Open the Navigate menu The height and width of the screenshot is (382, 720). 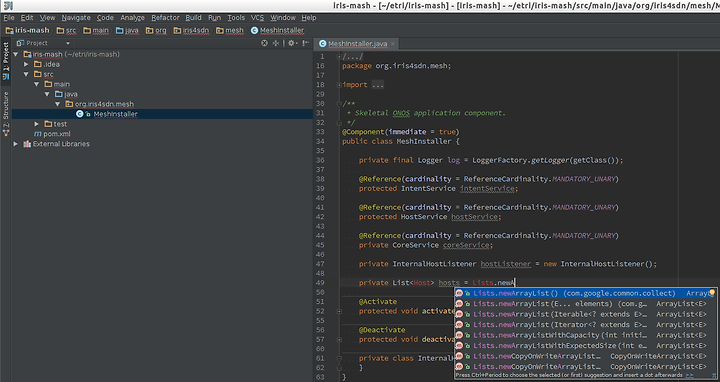tap(76, 17)
